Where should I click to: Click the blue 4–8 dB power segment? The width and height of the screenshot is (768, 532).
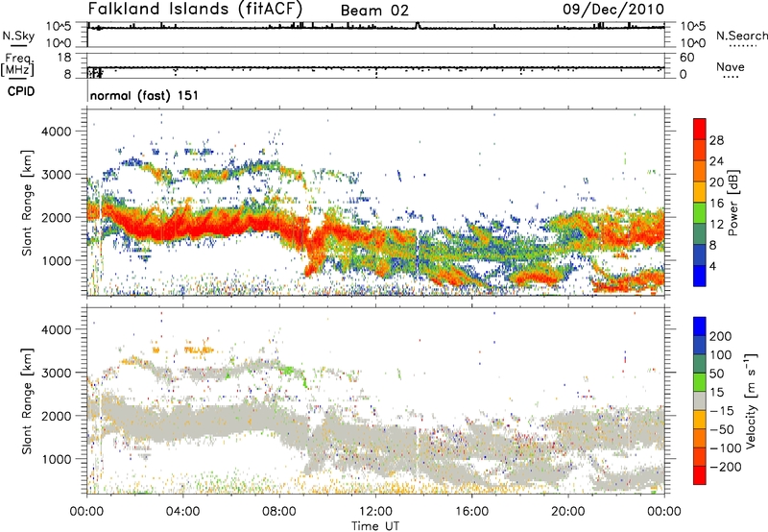coord(700,254)
